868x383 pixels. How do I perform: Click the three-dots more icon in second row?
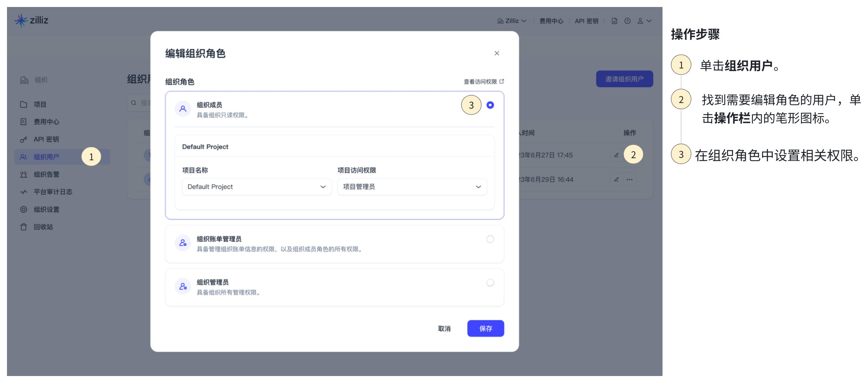click(x=629, y=179)
